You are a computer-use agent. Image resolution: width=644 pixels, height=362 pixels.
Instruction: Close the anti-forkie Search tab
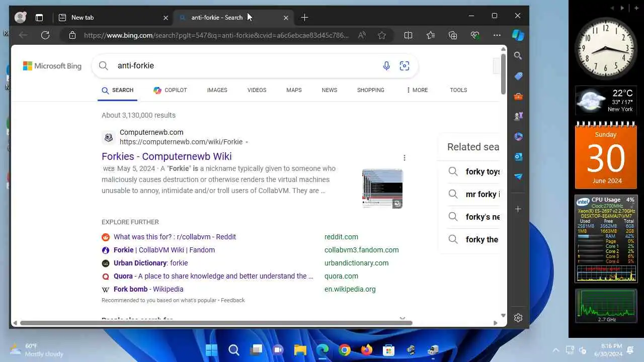[x=286, y=18]
